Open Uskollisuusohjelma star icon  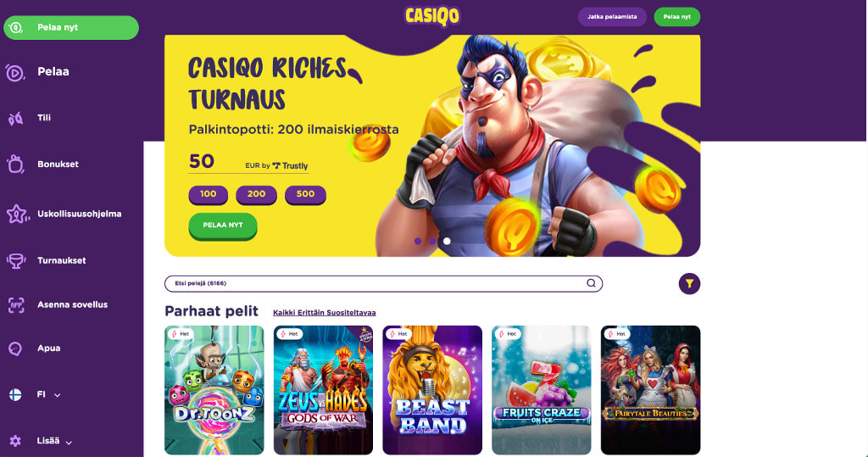click(x=17, y=214)
